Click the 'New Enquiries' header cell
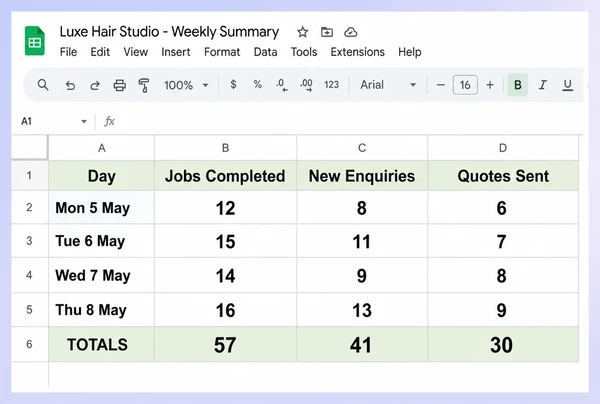The width and height of the screenshot is (600, 404). click(x=362, y=176)
